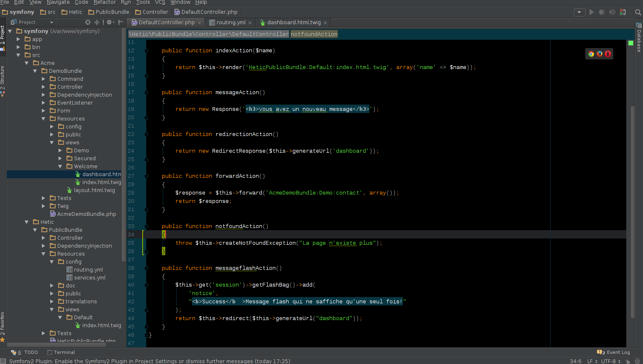Click the scroll-from-source target icon in the Project panel

tap(88, 22)
